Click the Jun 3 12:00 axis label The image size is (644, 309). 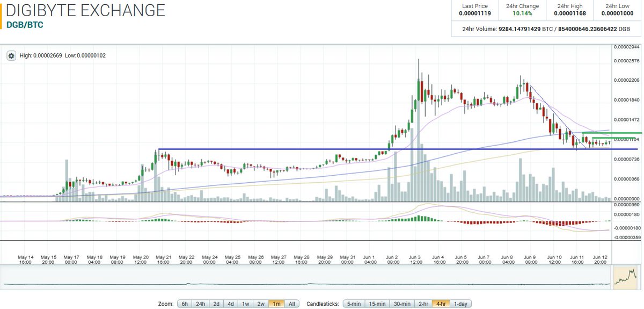tap(416, 259)
